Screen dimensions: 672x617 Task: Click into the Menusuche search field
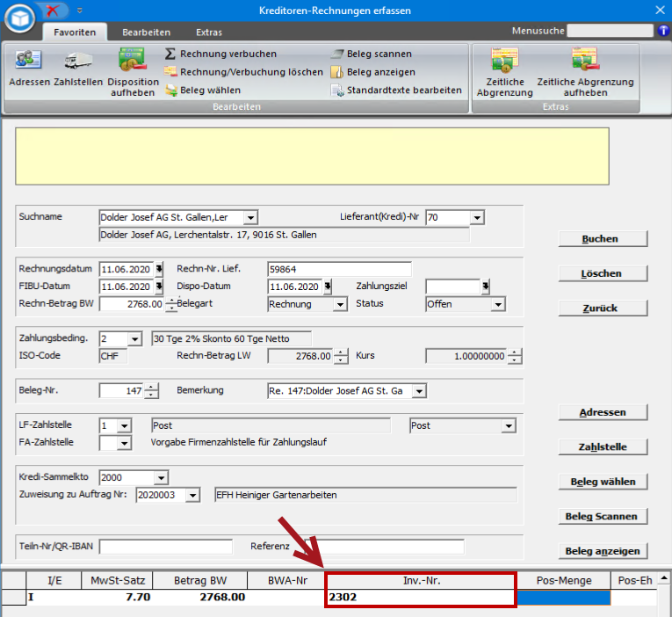[610, 31]
